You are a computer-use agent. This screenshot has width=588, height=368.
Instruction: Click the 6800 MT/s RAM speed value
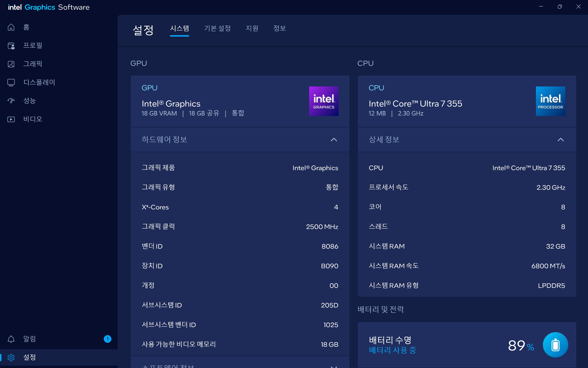(x=548, y=266)
